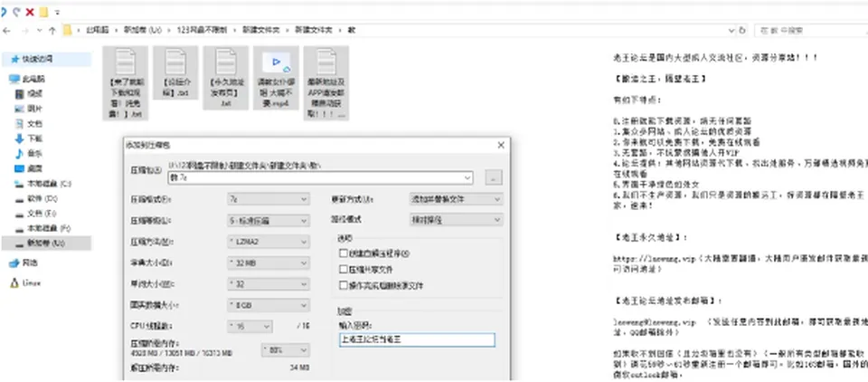
Task: Click the Explorer search box
Action: [x=810, y=31]
